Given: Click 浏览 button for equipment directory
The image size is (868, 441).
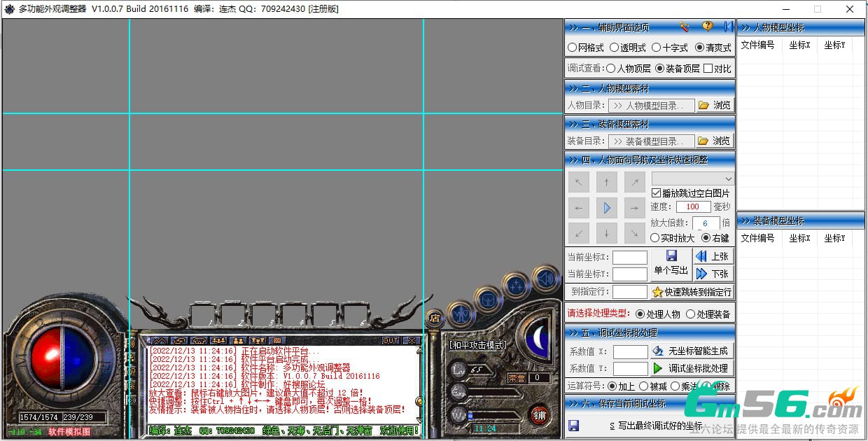Looking at the screenshot, I should [x=715, y=141].
